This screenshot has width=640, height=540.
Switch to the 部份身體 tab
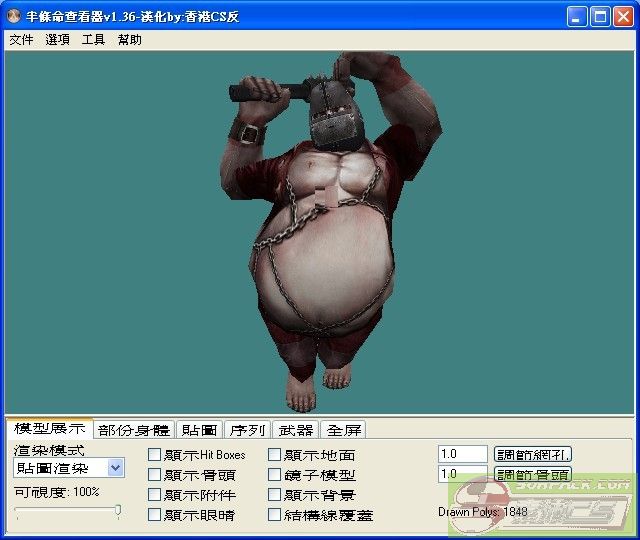134,430
